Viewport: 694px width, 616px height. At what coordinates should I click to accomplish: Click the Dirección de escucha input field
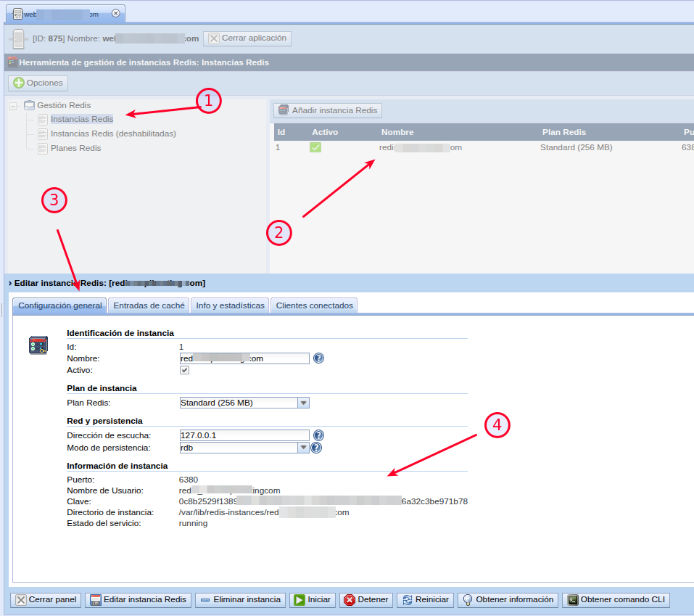tap(244, 435)
